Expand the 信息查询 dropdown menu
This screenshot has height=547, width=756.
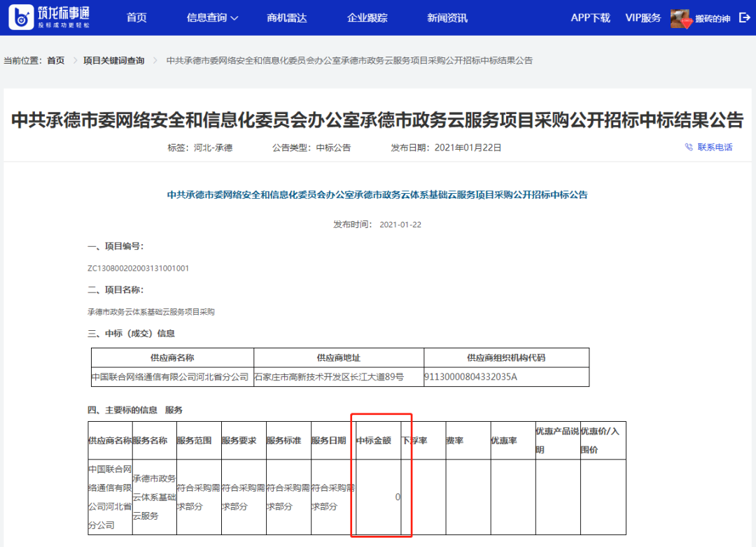[212, 17]
